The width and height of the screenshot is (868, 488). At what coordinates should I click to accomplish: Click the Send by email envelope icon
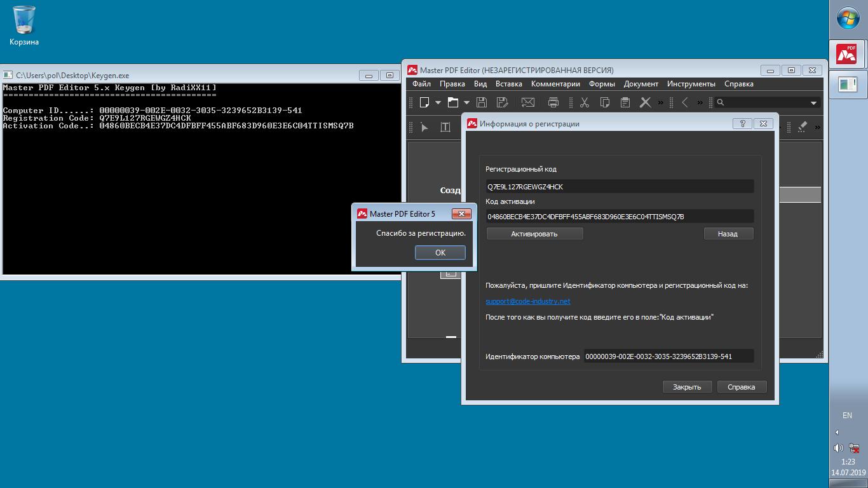527,102
